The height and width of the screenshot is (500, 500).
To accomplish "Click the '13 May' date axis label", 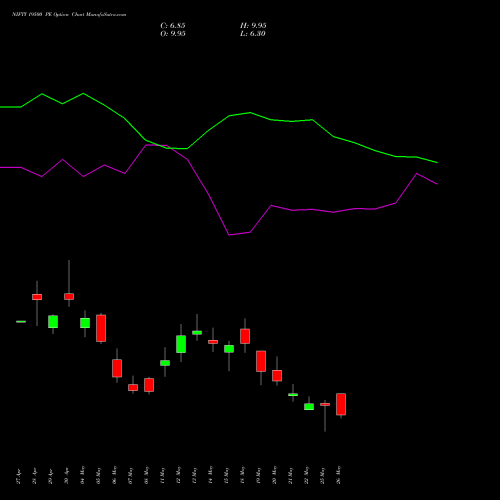I will click(x=195, y=475).
